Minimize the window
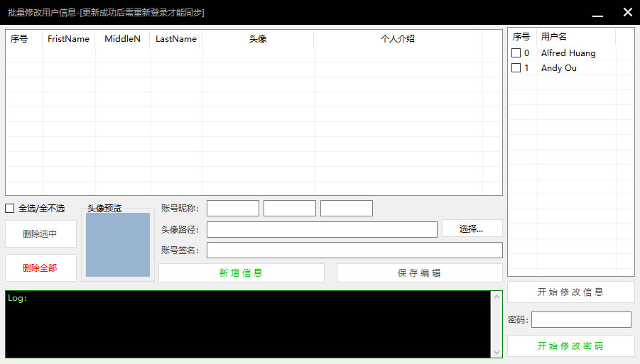Image resolution: width=640 pixels, height=364 pixels. click(x=597, y=13)
